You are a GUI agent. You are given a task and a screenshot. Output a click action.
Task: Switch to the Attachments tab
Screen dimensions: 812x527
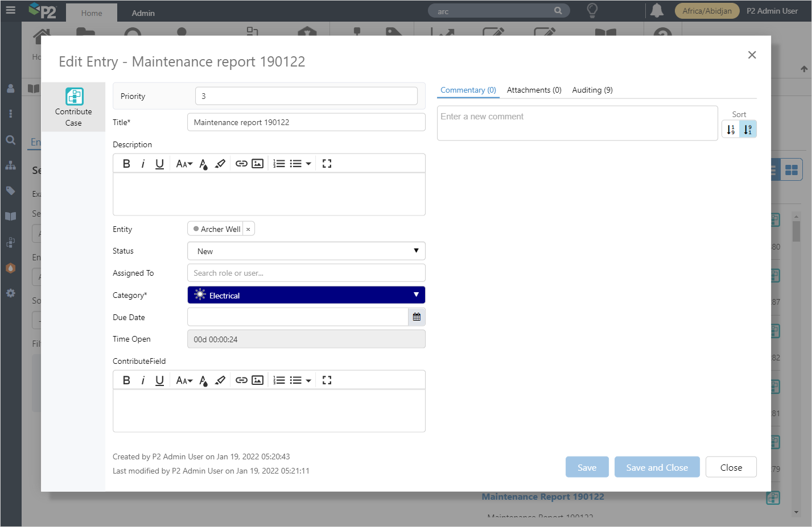(534, 90)
